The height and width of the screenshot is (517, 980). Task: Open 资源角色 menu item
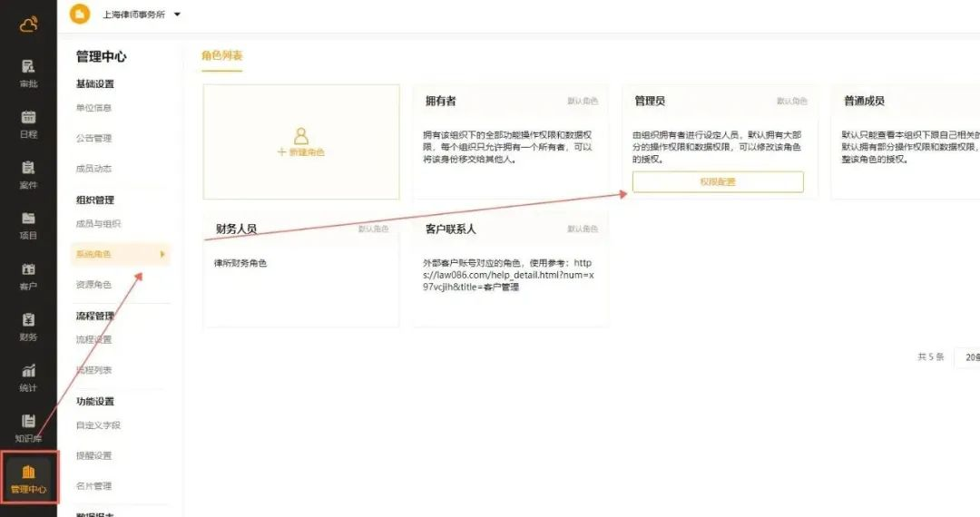tap(93, 285)
